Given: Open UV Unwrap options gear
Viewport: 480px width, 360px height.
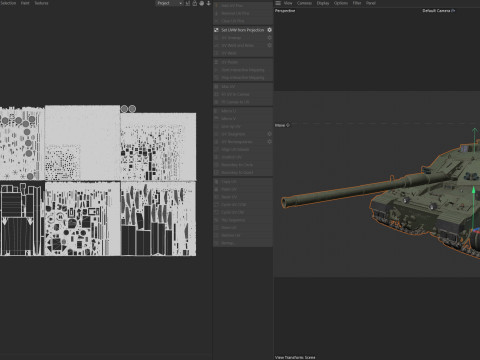Looking at the screenshot, I should (269, 38).
